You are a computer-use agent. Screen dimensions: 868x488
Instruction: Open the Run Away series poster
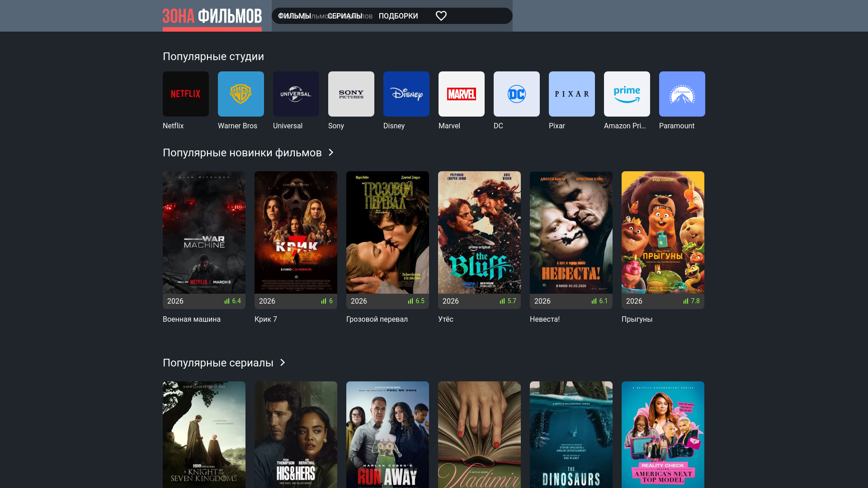tap(387, 435)
